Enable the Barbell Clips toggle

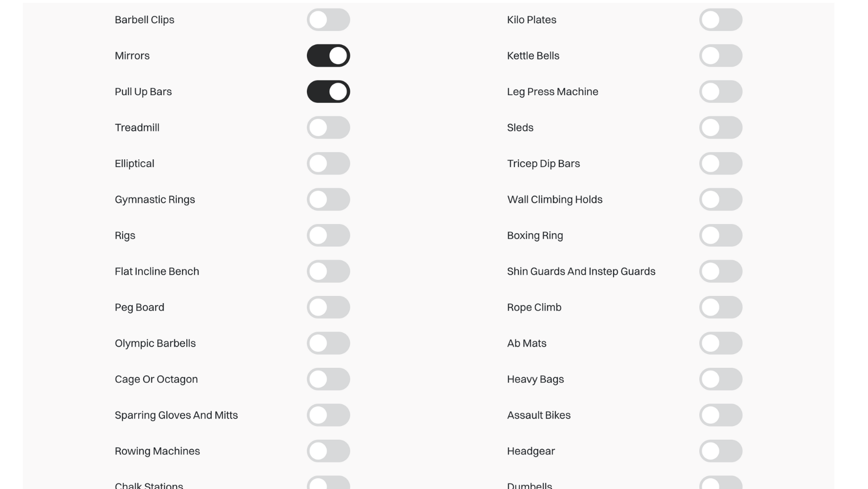click(328, 20)
